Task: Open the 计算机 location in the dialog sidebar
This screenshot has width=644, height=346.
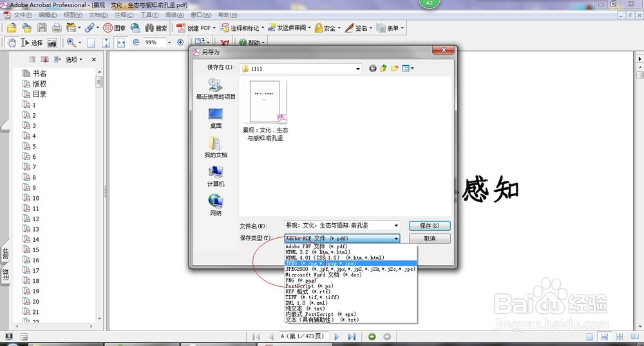Action: (216, 176)
